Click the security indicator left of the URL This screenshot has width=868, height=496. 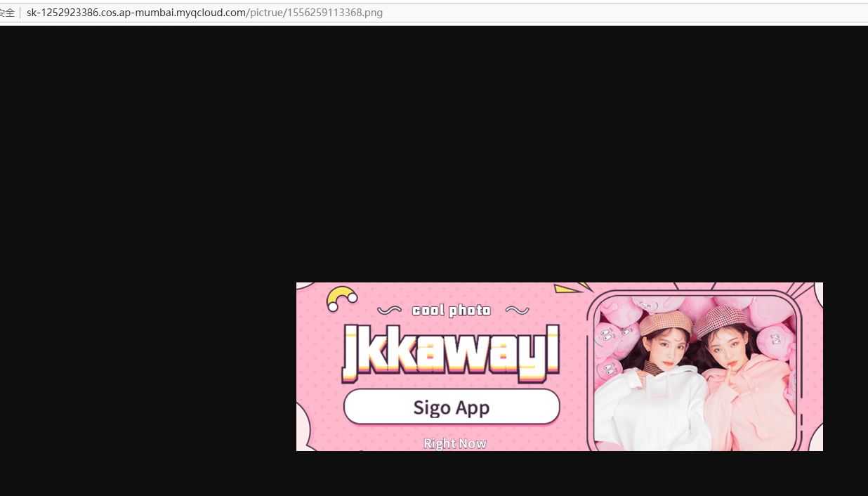click(7, 13)
